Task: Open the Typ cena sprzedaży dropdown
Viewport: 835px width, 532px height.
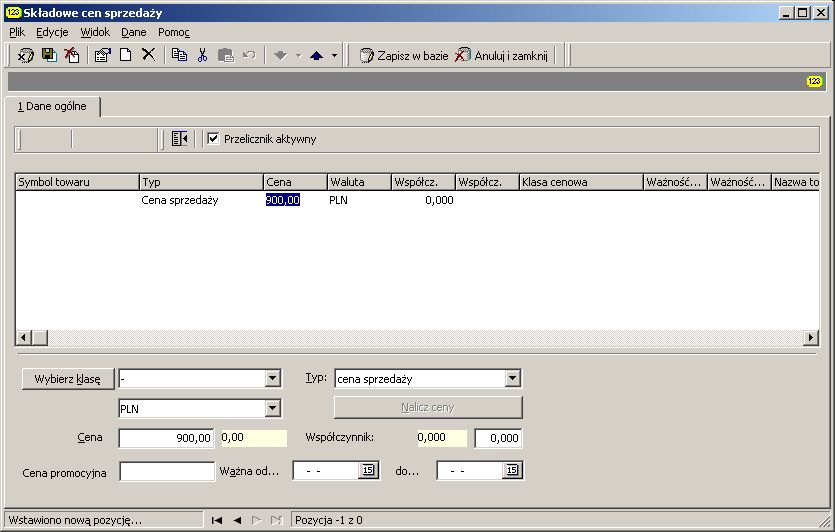Action: (512, 379)
